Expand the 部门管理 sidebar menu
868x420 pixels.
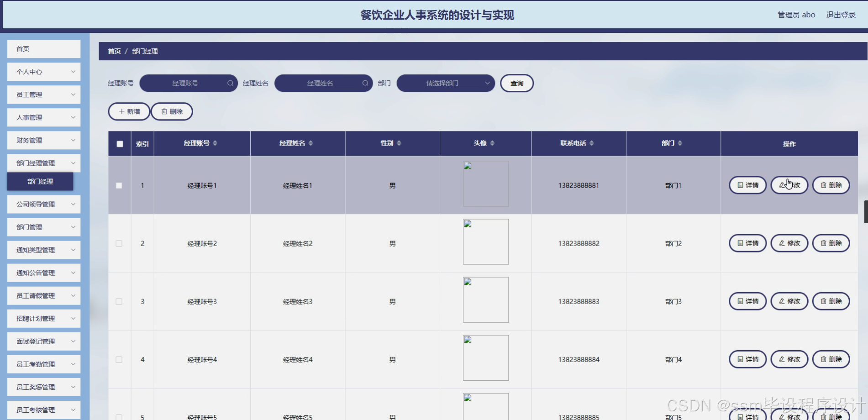44,227
